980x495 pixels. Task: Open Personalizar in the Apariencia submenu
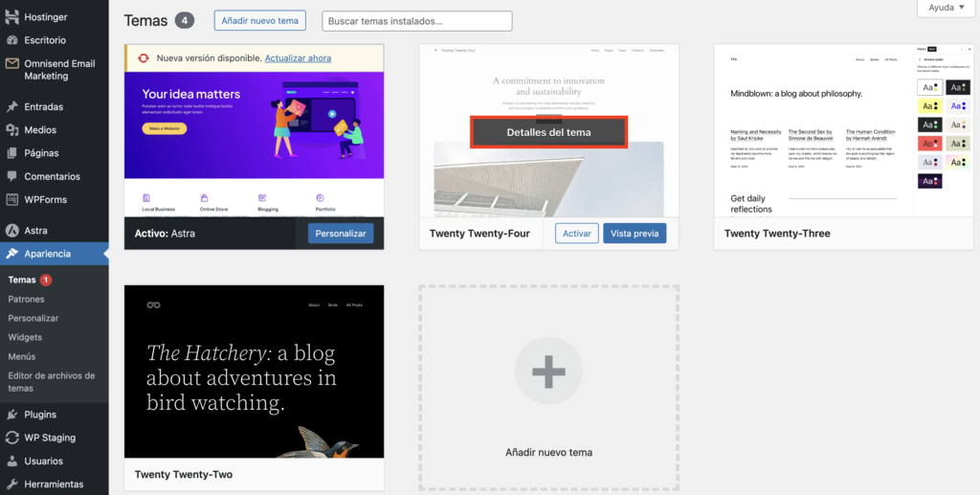coord(33,318)
